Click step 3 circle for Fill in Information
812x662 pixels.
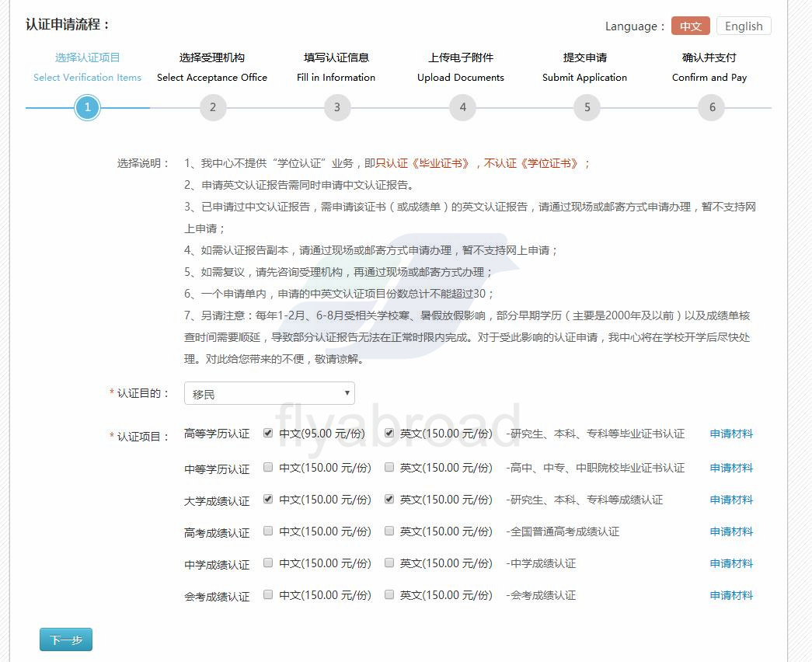(336, 107)
